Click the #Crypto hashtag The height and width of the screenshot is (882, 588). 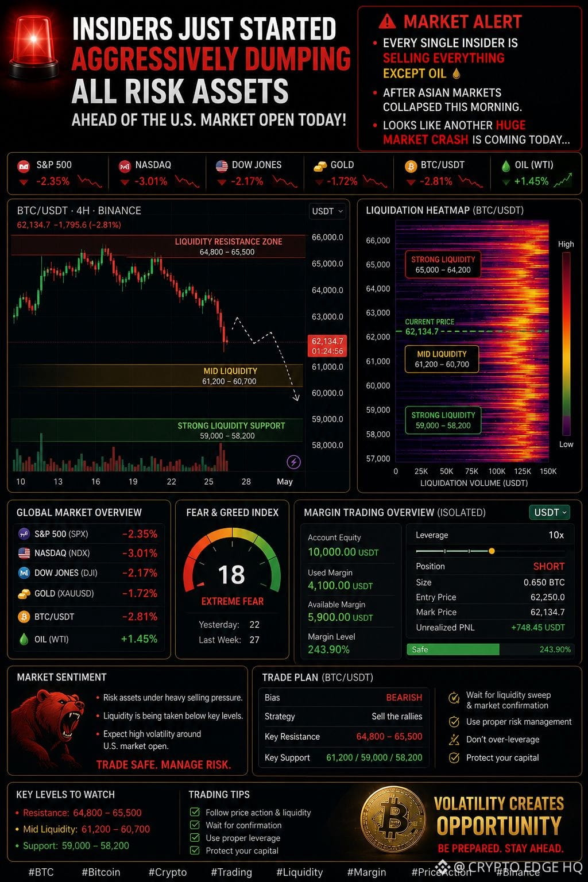[x=168, y=872]
